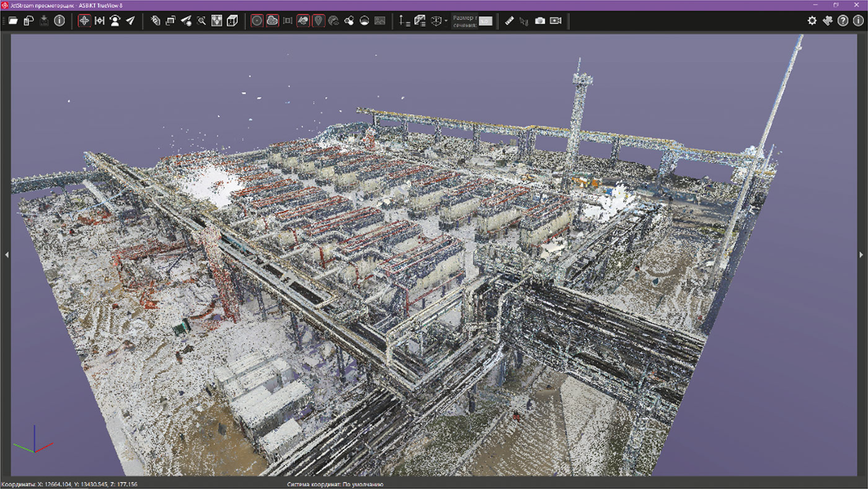Expand the right side panel arrow
The height and width of the screenshot is (489, 868).
tap(862, 254)
